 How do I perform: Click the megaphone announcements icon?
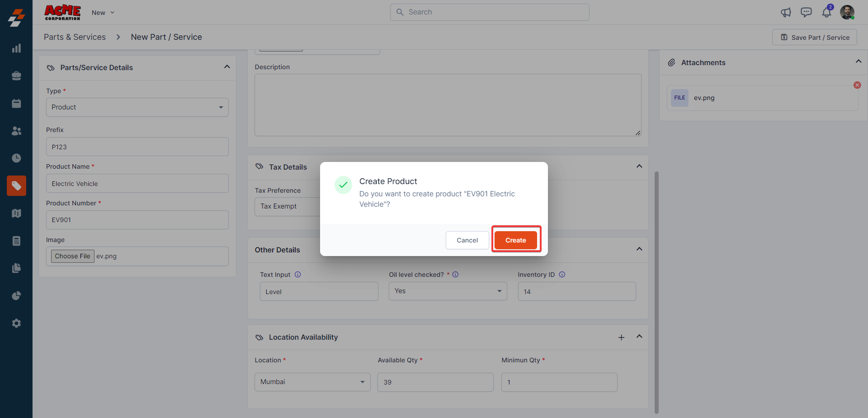786,12
